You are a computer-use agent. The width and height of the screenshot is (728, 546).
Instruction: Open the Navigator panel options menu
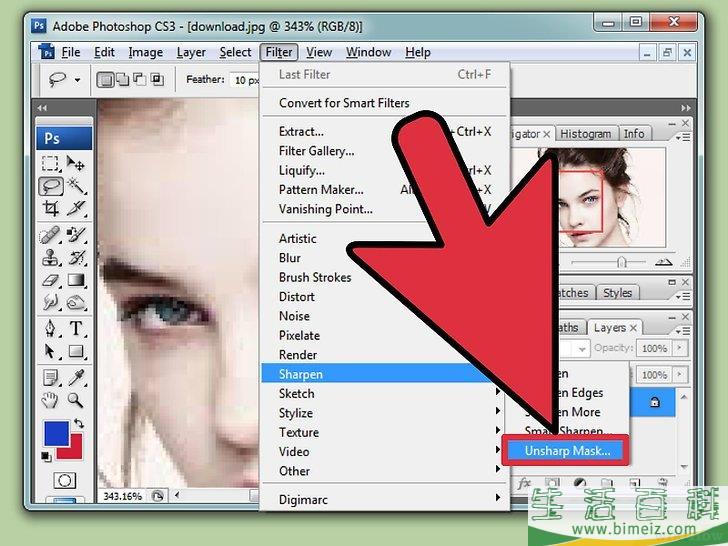pyautogui.click(x=682, y=137)
